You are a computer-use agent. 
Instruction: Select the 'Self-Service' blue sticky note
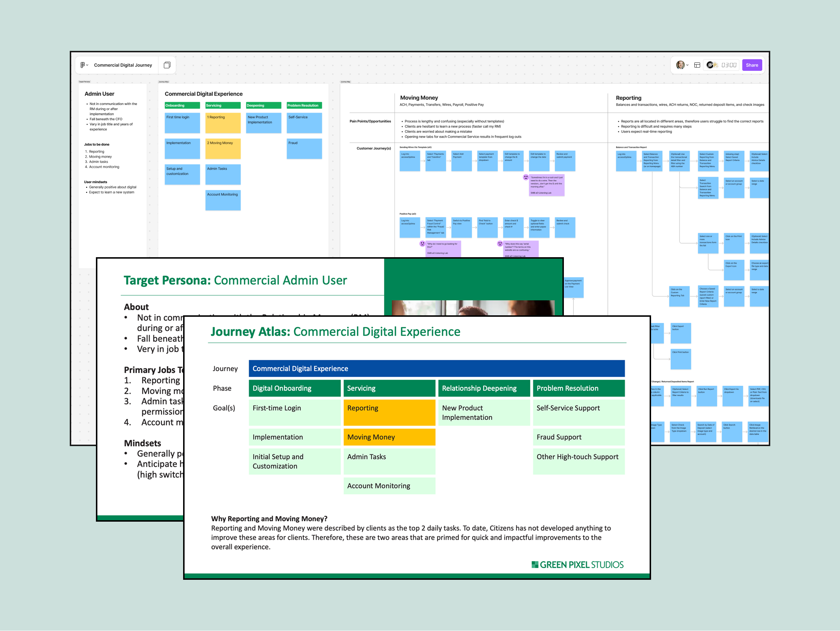click(x=304, y=123)
